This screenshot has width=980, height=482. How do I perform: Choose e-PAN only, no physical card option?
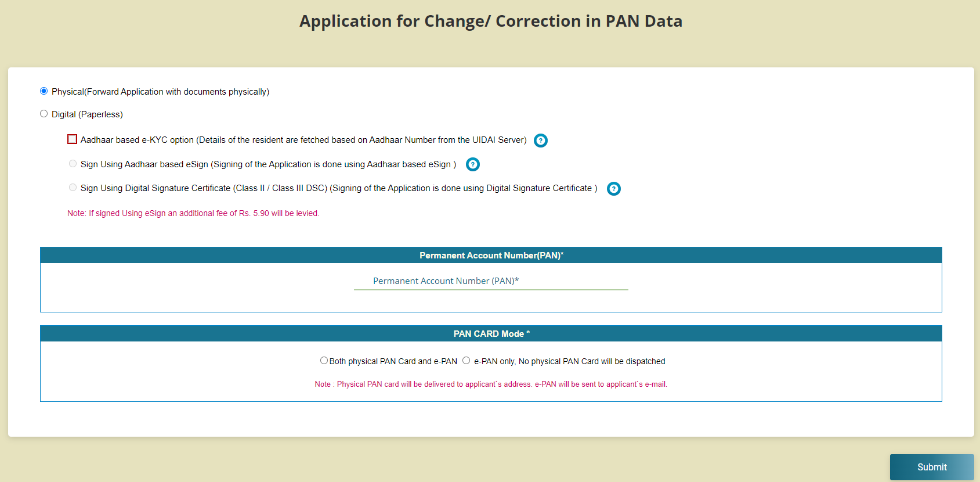pos(466,361)
